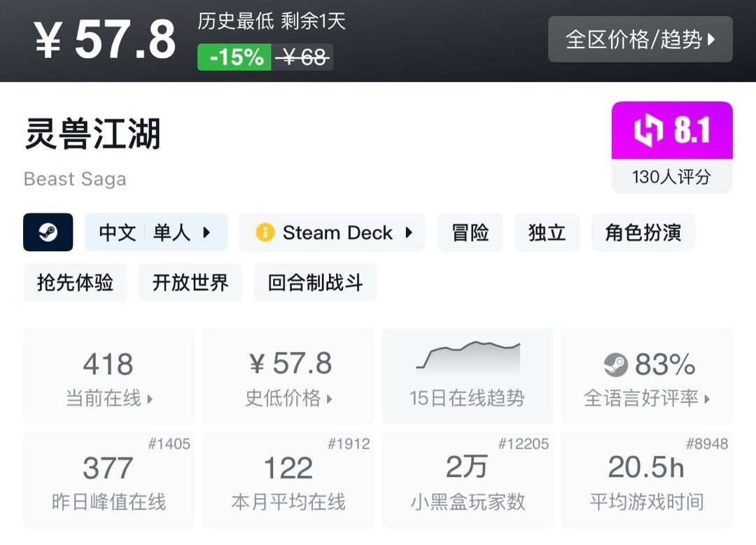Select the 独立 indie tag
The height and width of the screenshot is (545, 756).
pos(547,232)
